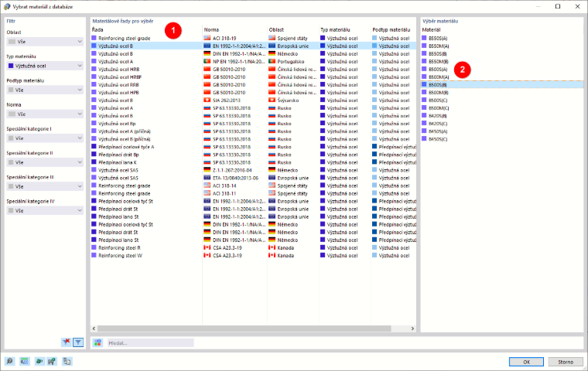Screen dimensions: 588x371
Task: Click Portuguese flag icon in NP EN 1992-1-1 row
Action: click(207, 61)
